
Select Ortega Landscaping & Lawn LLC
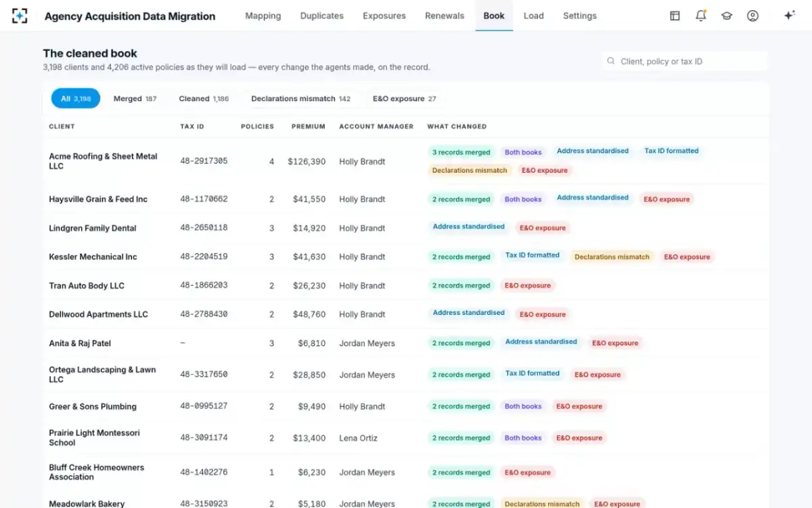click(x=102, y=375)
